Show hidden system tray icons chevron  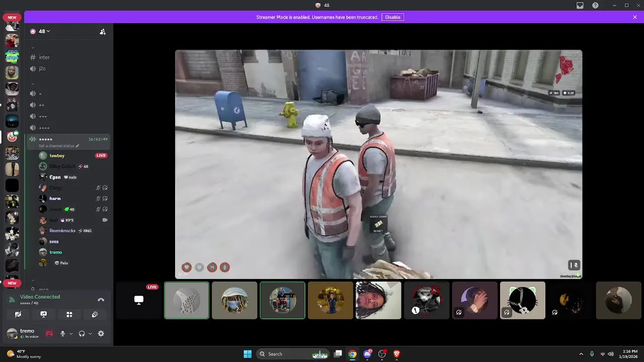(581, 354)
